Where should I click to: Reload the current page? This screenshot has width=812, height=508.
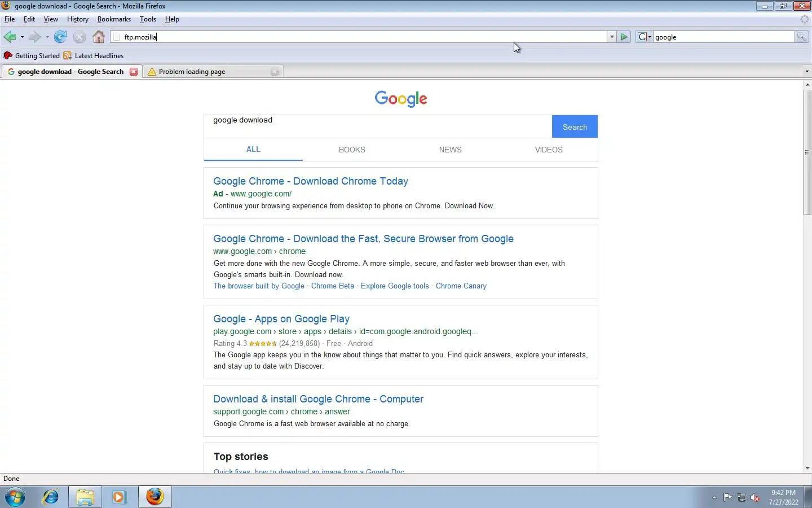click(60, 37)
